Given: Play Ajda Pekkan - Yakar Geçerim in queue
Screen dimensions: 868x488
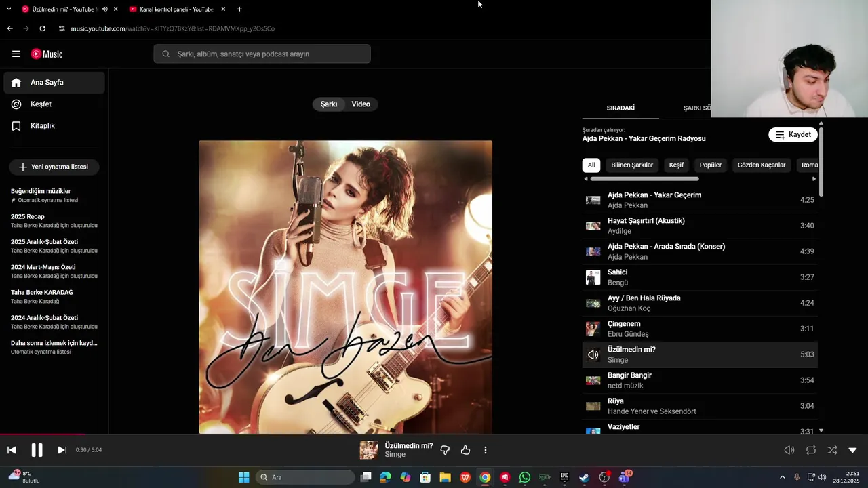Looking at the screenshot, I should 700,200.
